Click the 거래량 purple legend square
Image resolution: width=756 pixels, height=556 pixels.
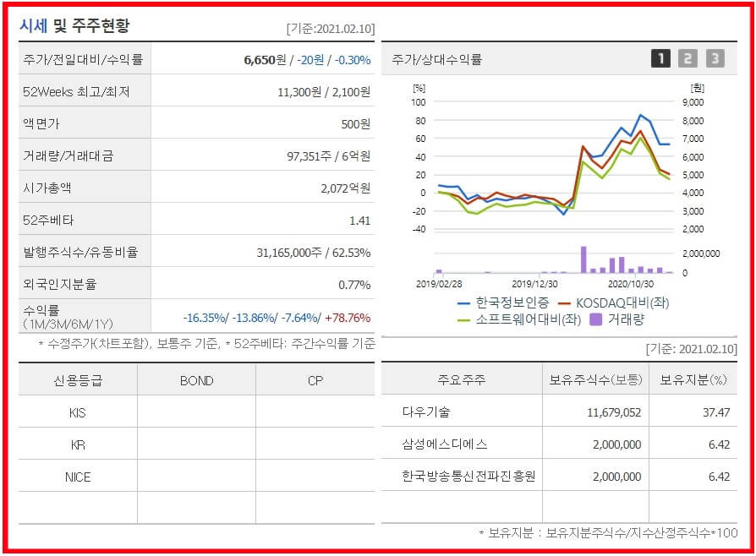tap(596, 319)
